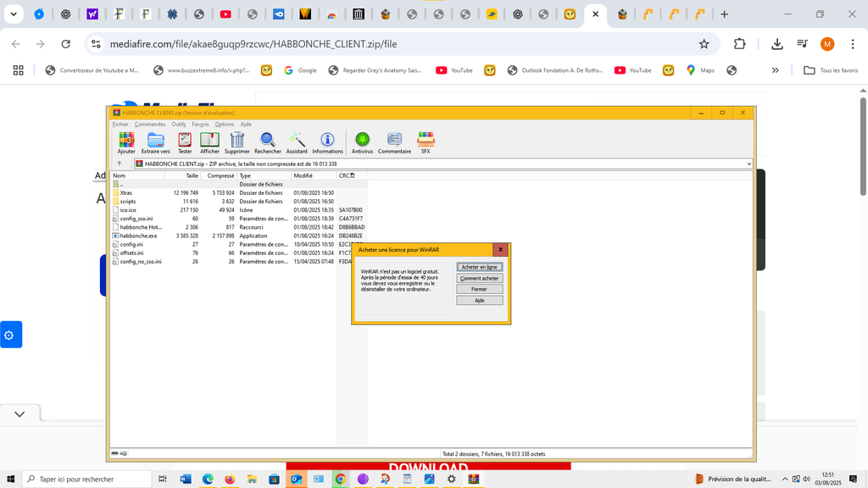
Task: Open Chrome's tab search dropdown
Action: coord(14,14)
